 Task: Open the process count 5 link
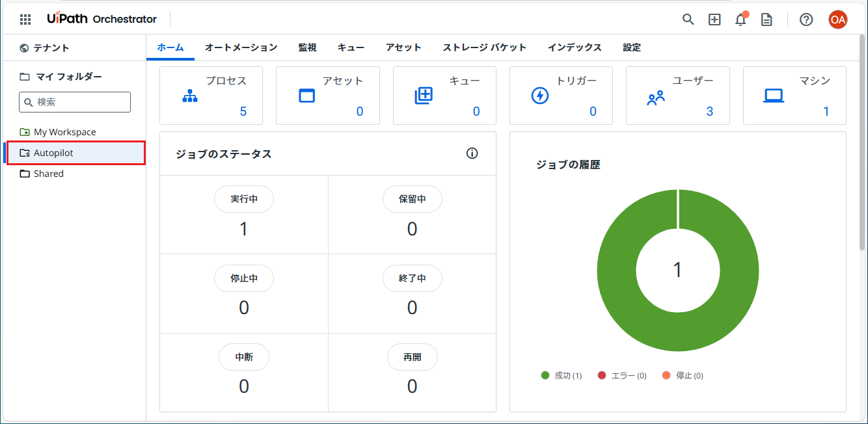pyautogui.click(x=243, y=111)
